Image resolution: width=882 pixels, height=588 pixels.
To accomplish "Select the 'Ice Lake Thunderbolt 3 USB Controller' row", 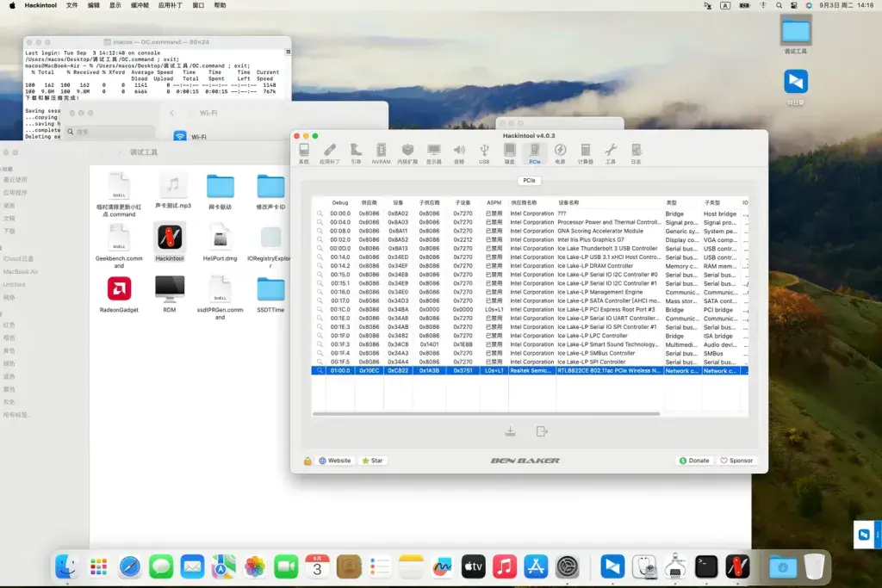I will coord(530,249).
